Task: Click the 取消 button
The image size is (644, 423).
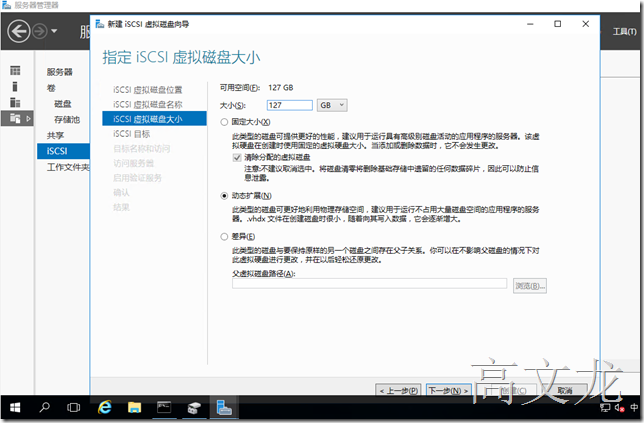Action: (x=565, y=390)
